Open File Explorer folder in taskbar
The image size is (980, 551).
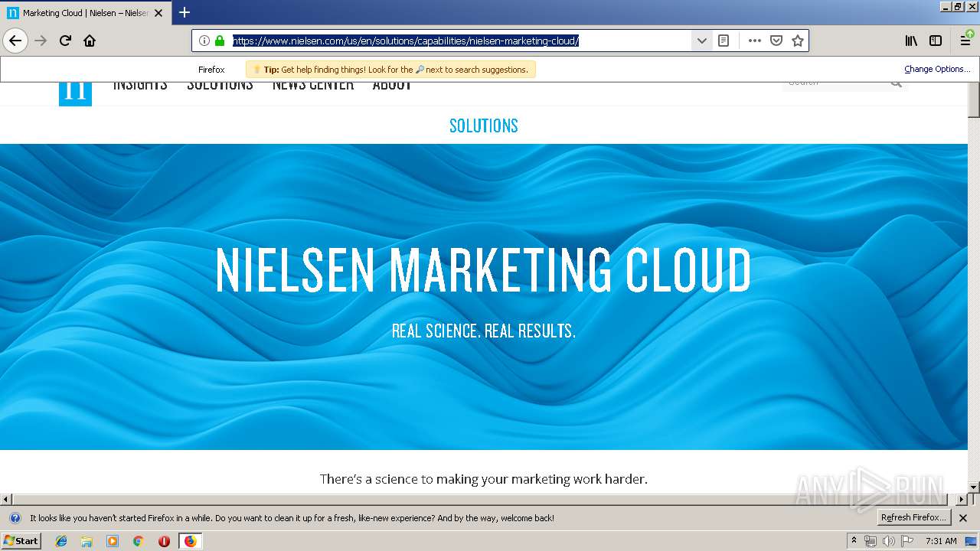87,541
